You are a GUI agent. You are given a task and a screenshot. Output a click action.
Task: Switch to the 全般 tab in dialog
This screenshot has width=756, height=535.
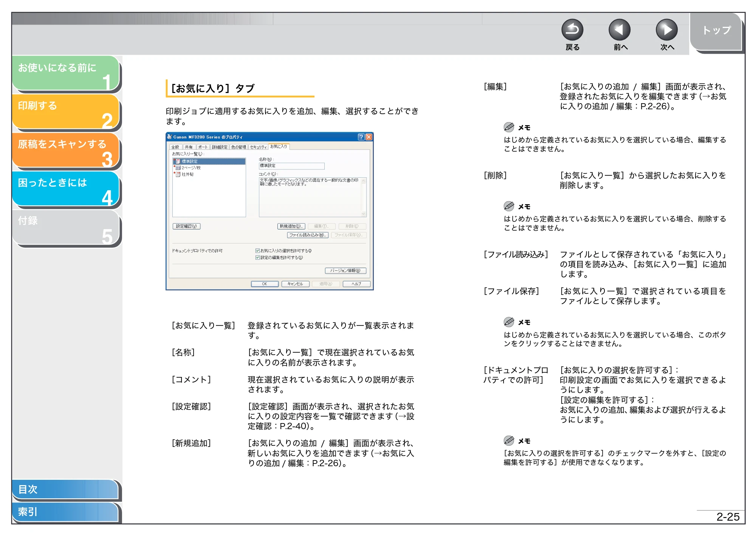[175, 147]
